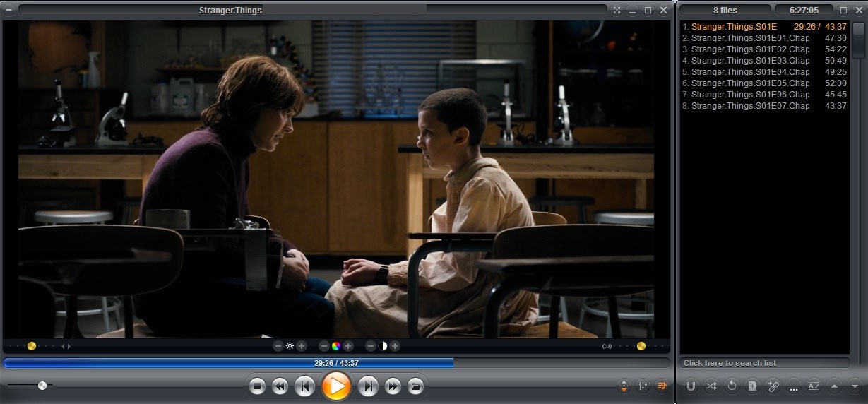Decrease brightness with the minus button
Viewport: 868px width, 404px height.
[278, 346]
